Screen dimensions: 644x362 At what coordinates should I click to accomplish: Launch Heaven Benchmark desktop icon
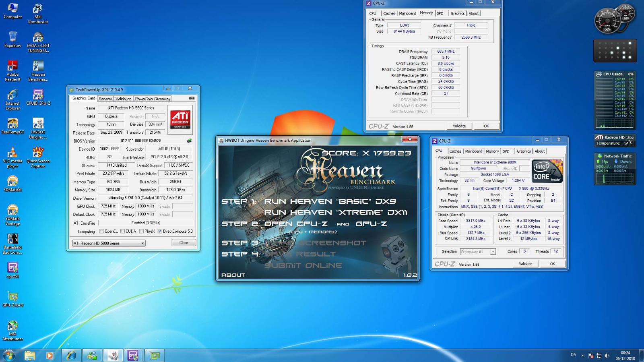(38, 71)
